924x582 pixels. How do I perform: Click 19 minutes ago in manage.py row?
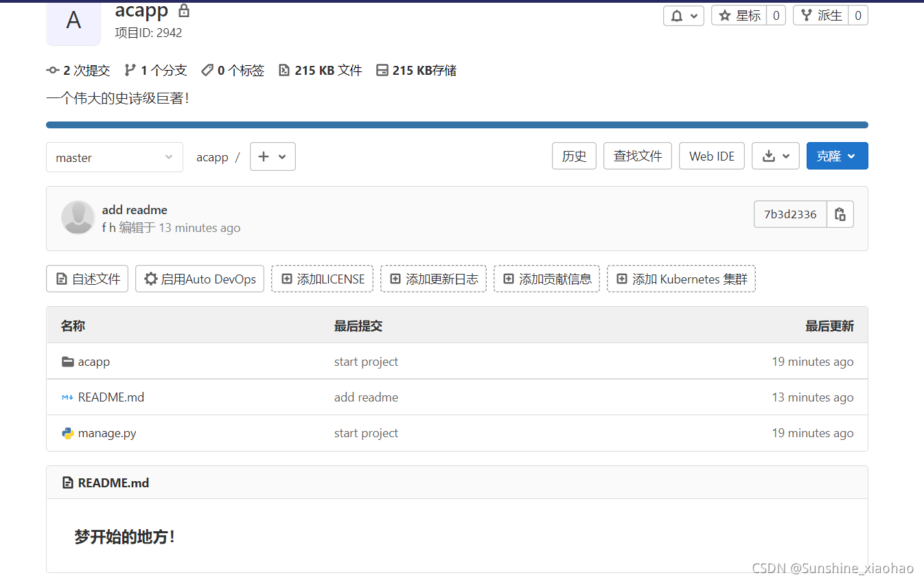point(813,433)
